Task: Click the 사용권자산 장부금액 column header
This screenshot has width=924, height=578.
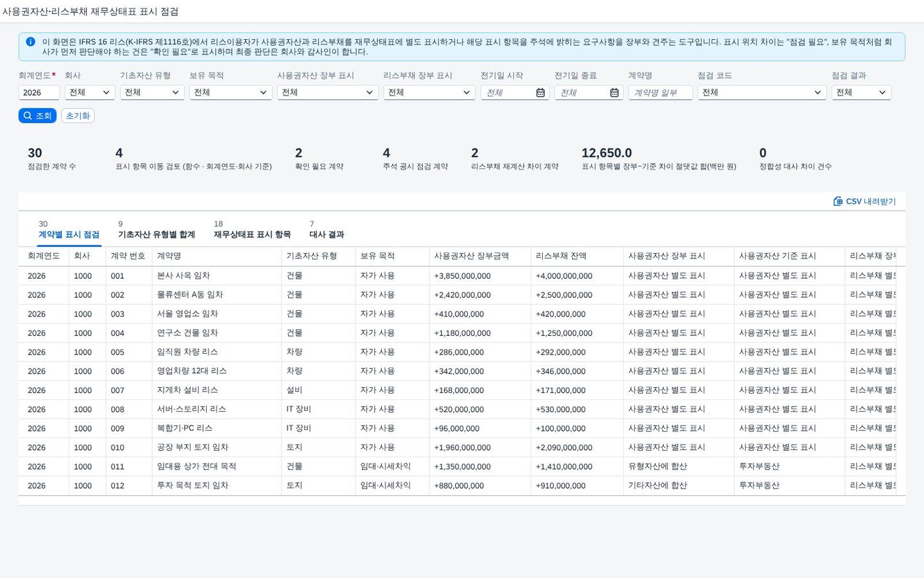Action: tap(480, 256)
